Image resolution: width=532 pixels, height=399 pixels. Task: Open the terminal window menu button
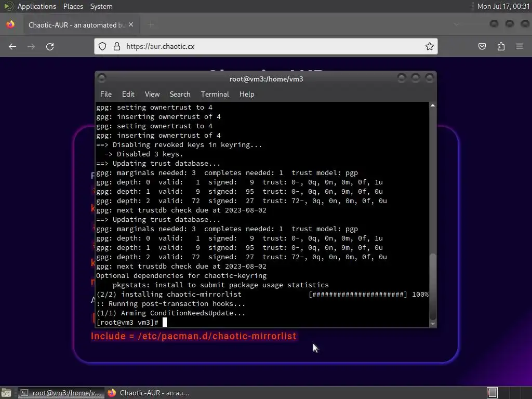coord(102,78)
